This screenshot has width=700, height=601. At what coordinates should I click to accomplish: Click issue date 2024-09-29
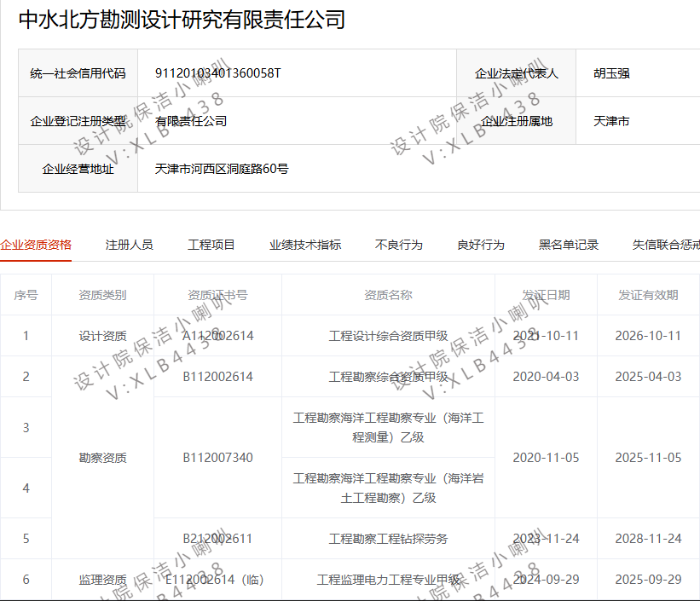(x=546, y=580)
